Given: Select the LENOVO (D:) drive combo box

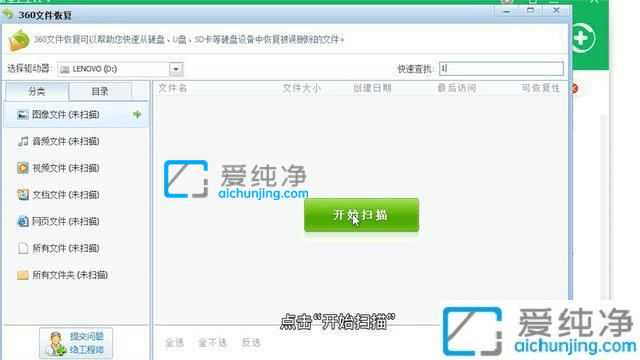Looking at the screenshot, I should [x=120, y=69].
